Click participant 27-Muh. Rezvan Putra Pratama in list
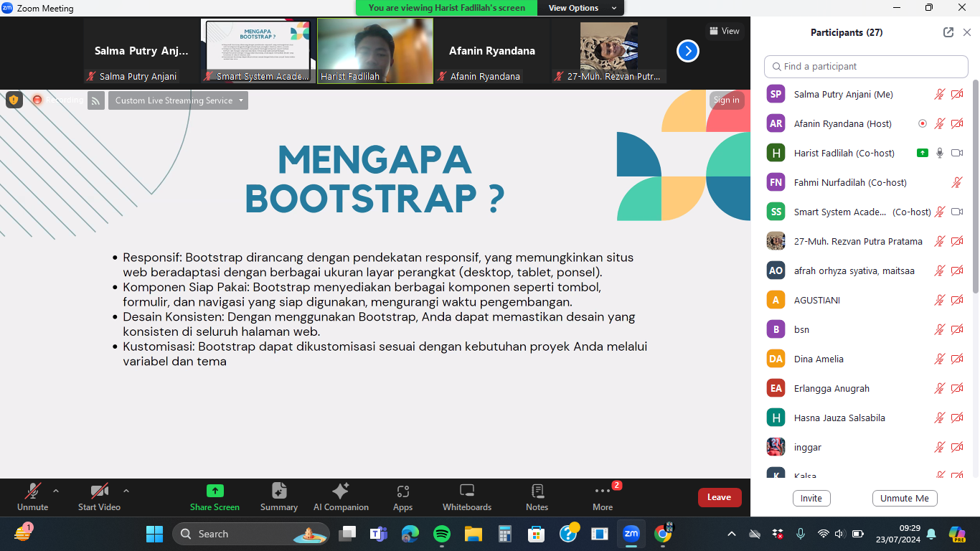 [858, 241]
